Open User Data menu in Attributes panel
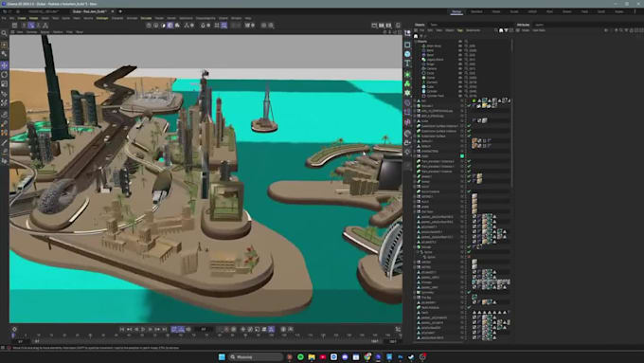This screenshot has width=644, height=363. click(x=539, y=30)
